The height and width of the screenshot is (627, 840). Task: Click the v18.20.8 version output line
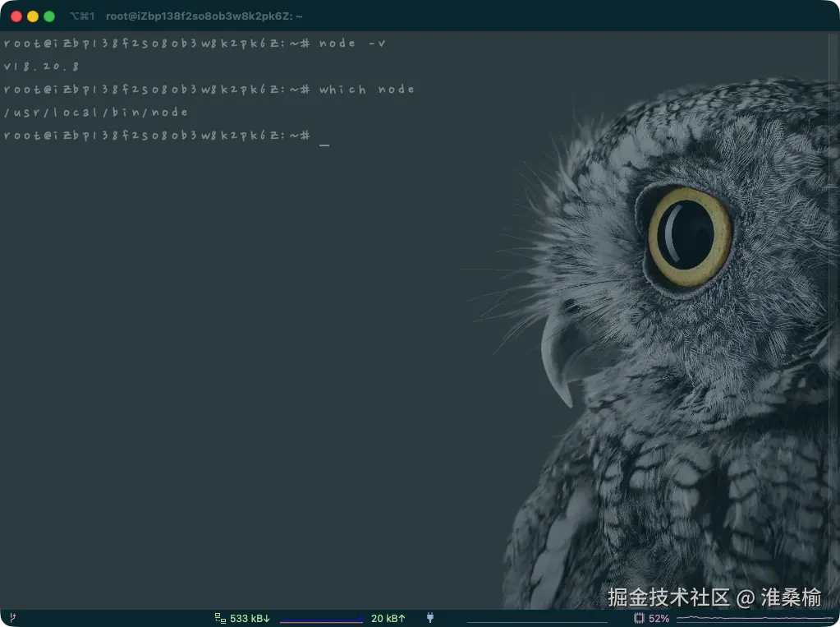click(x=42, y=67)
